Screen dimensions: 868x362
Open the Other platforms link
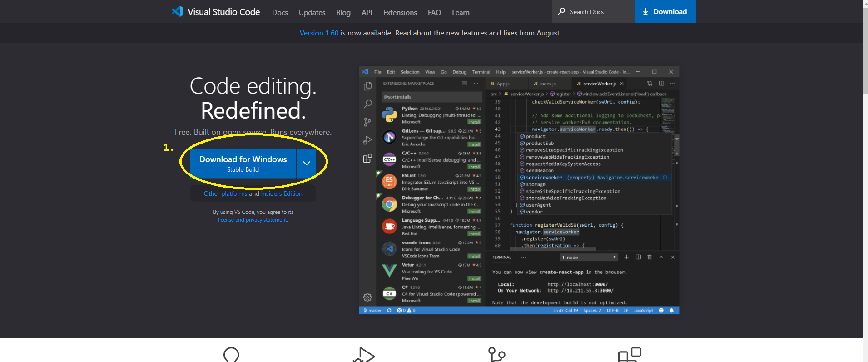(225, 193)
